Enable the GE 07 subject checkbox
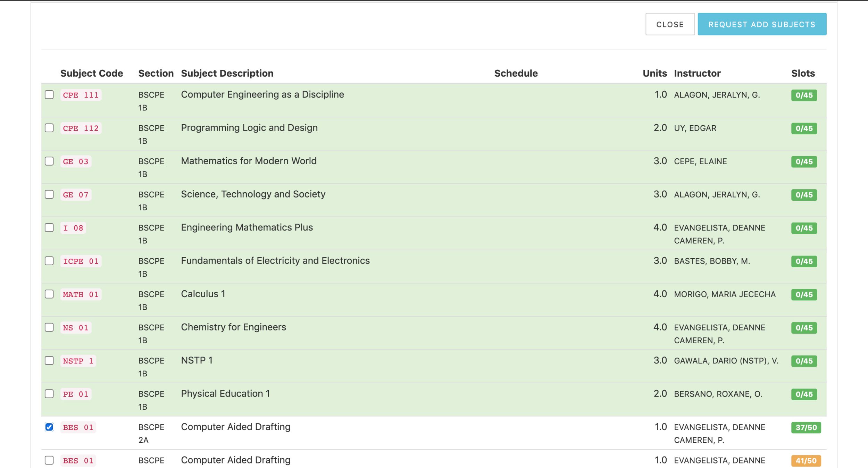This screenshot has width=868, height=468. 49,194
